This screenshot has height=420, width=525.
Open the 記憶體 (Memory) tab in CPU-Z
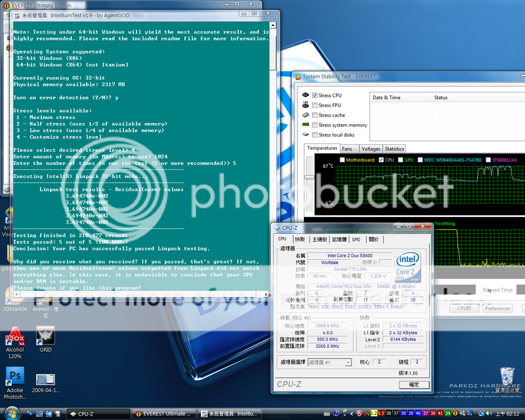[340, 239]
